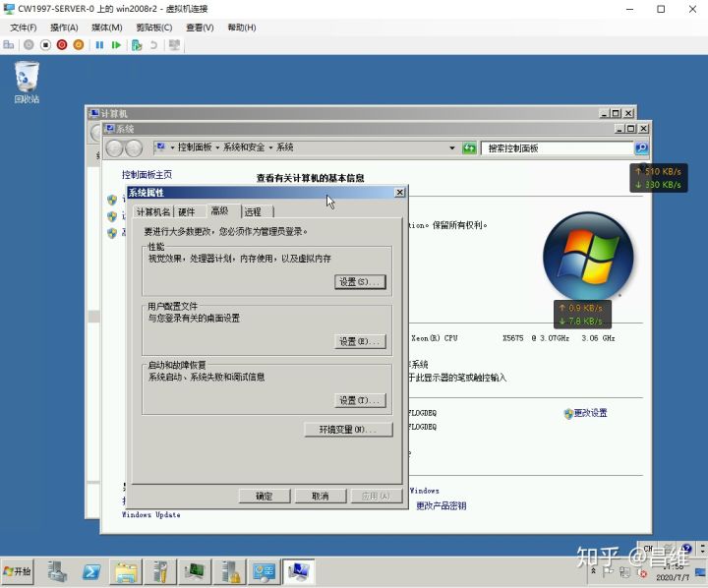Maximize the 系统 window

tap(631, 128)
